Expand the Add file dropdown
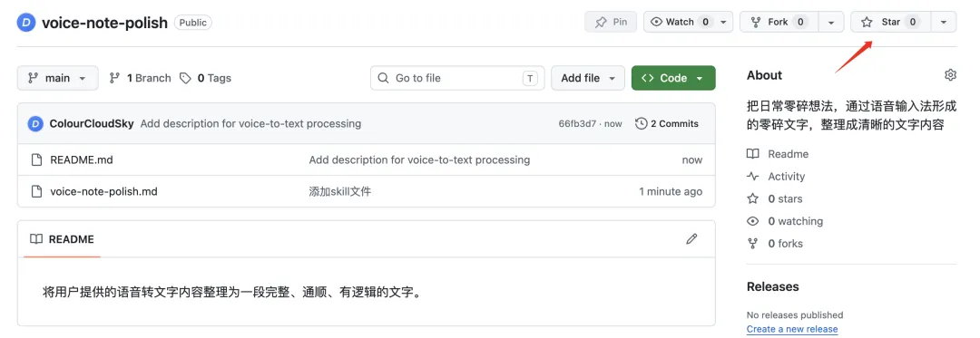Image resolution: width=980 pixels, height=338 pixels. [587, 78]
